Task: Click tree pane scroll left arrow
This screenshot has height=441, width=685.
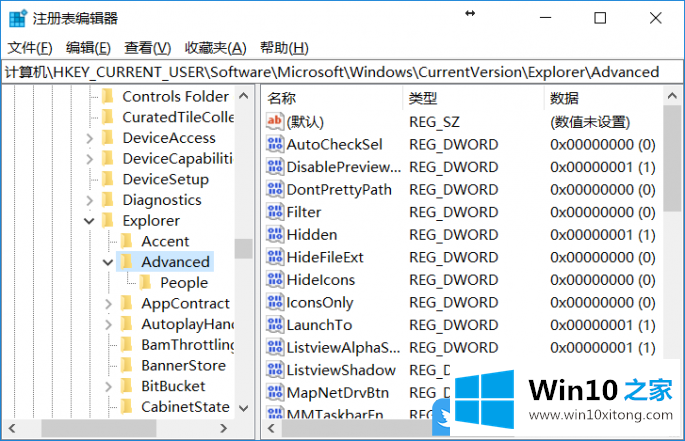Action: 12,428
